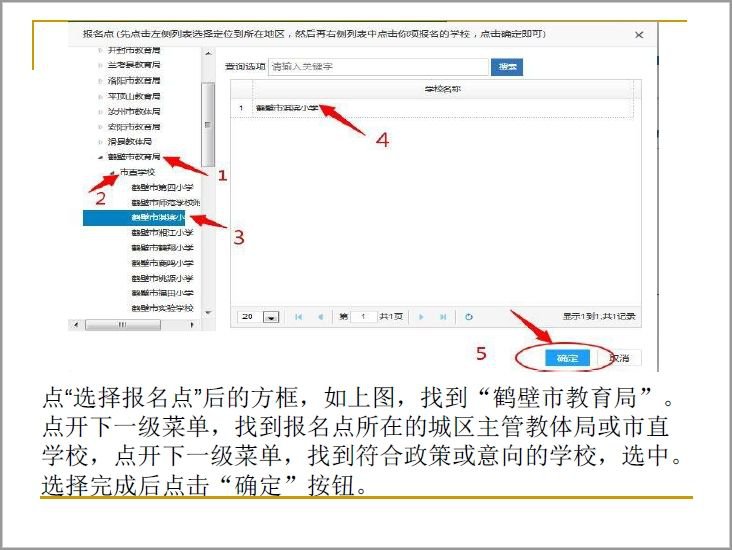The image size is (732, 550).
Task: Click horizontal scrollbar left arrow in tree
Action: click(77, 324)
